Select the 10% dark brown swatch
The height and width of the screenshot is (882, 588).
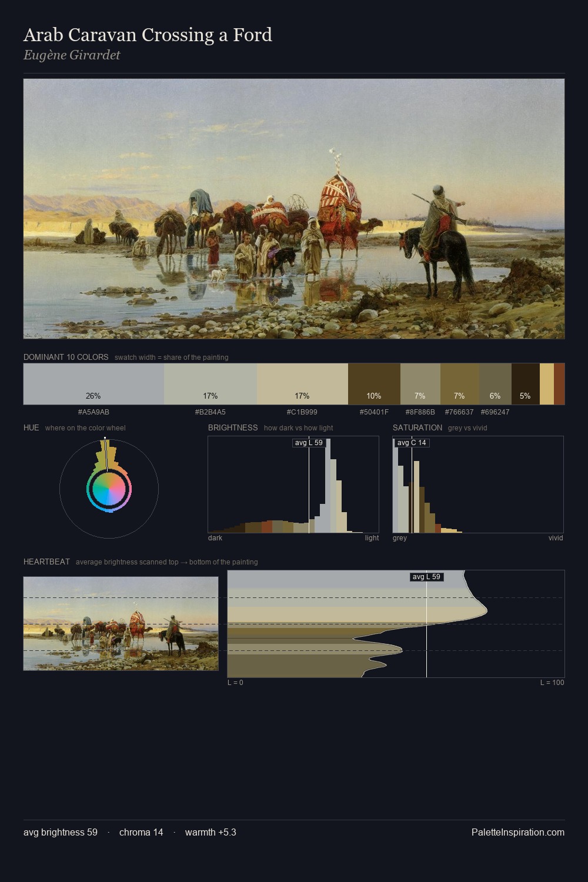[374, 384]
